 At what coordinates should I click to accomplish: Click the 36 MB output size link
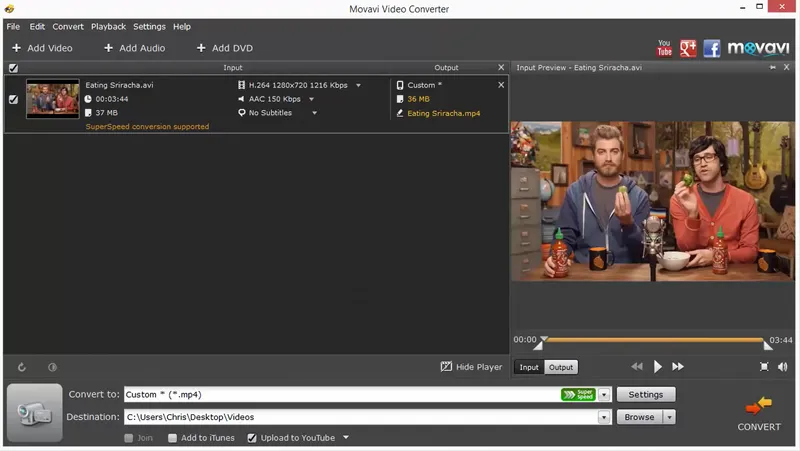[418, 99]
